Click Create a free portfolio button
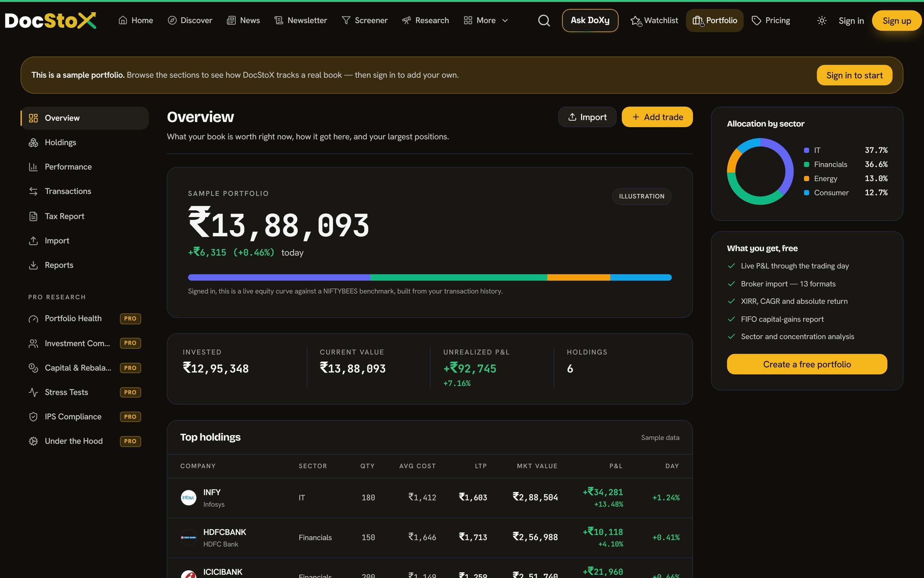Image resolution: width=924 pixels, height=578 pixels. point(807,364)
